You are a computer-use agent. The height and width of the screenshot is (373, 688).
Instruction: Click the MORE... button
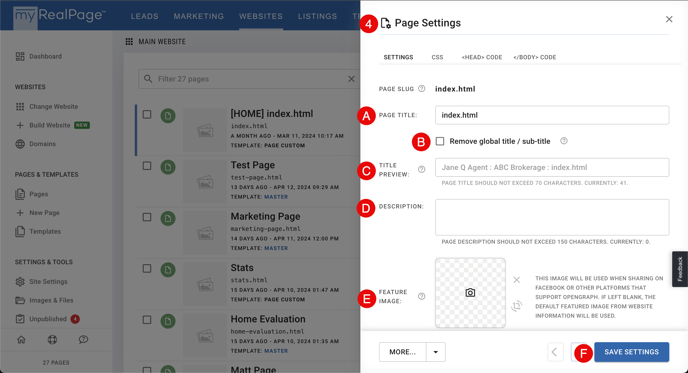[403, 352]
